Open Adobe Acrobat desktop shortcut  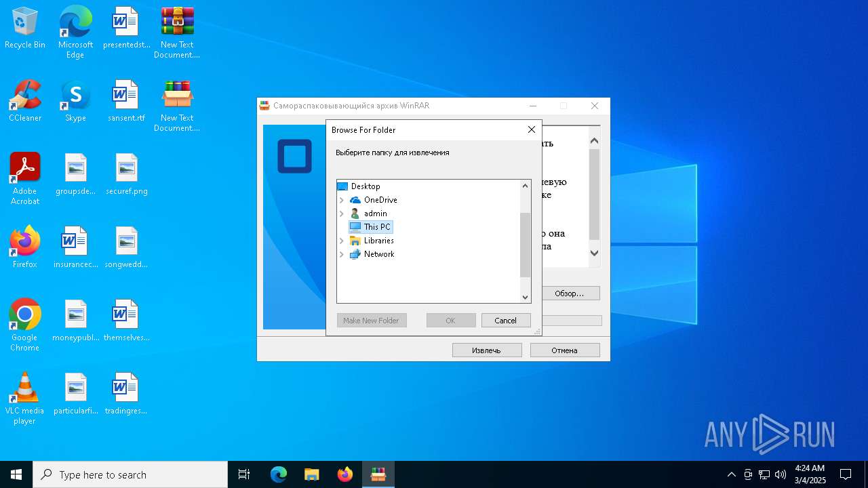click(25, 179)
